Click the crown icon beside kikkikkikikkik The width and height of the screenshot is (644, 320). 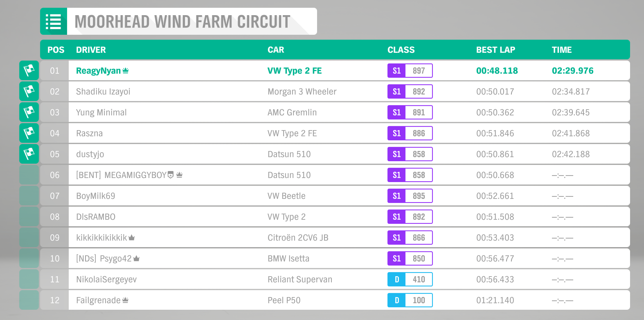[132, 237]
